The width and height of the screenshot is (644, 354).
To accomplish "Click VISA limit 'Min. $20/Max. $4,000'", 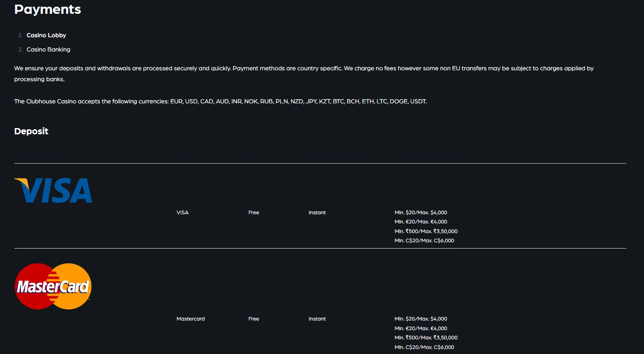I will tap(421, 213).
